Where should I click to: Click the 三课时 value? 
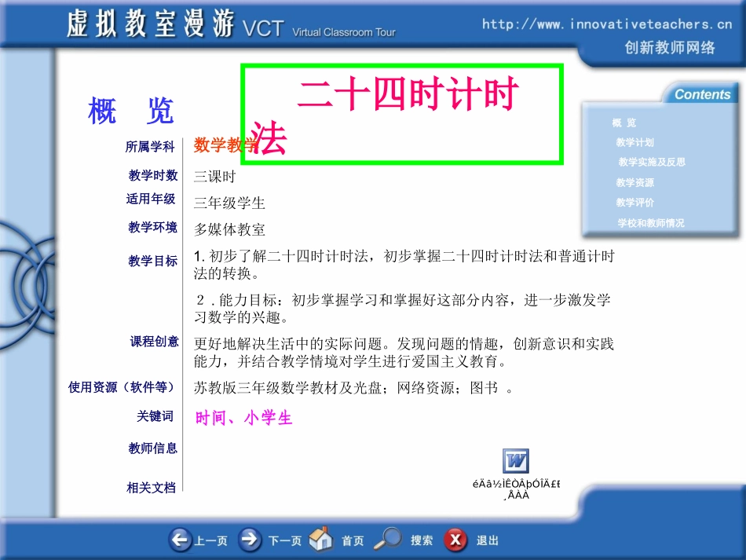[214, 177]
